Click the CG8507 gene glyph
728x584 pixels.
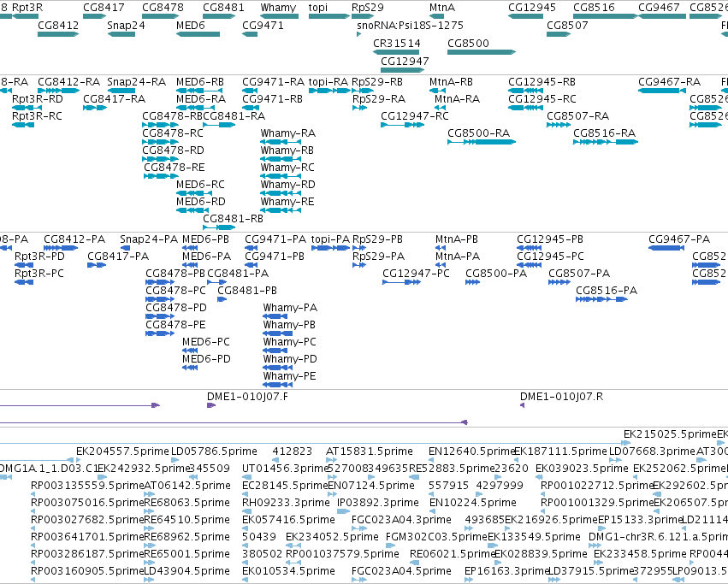pos(559,34)
